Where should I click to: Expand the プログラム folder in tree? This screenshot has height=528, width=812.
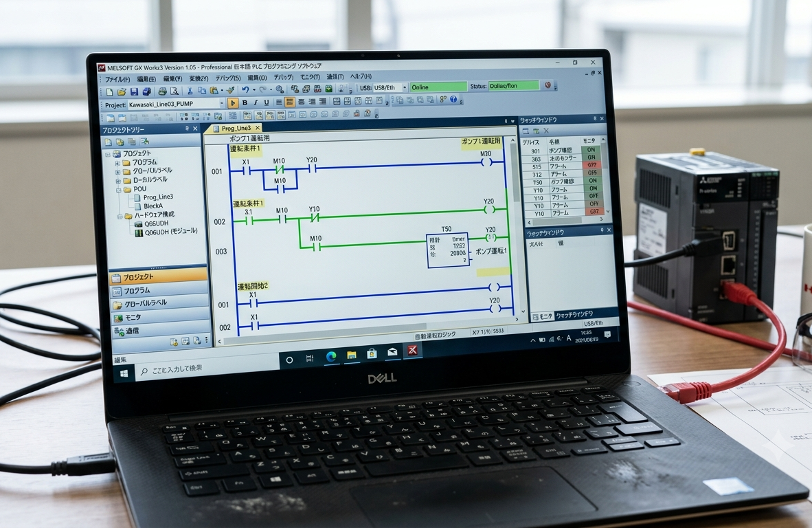pos(117,163)
